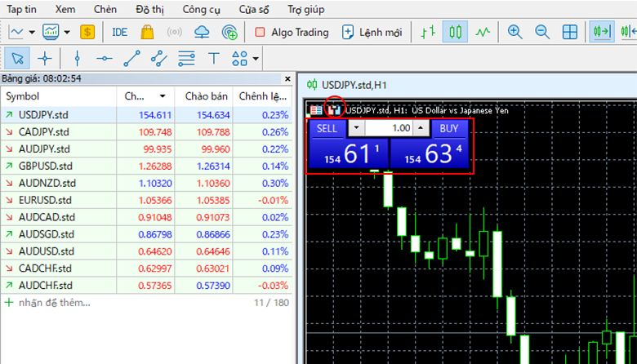Draw a horizontal line
637x364 pixels.
(105, 59)
